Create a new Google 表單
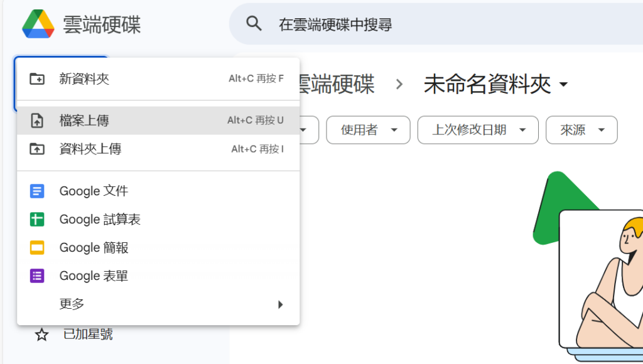 pyautogui.click(x=158, y=276)
